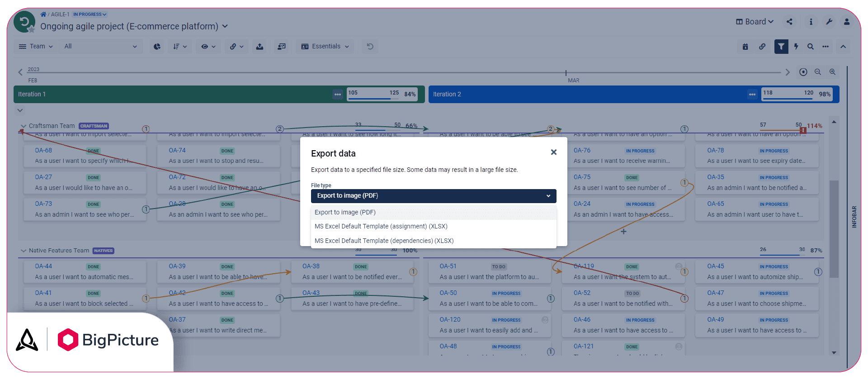The width and height of the screenshot is (868, 380).
Task: Click the pie chart report icon
Action: click(157, 46)
